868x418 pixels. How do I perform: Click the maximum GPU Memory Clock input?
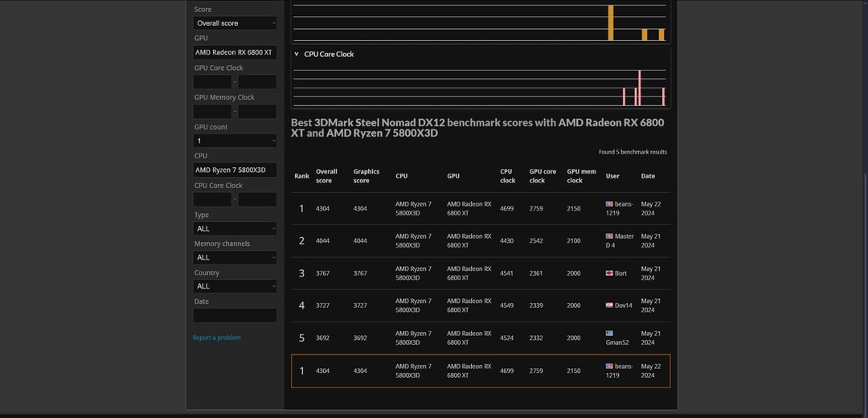[257, 111]
